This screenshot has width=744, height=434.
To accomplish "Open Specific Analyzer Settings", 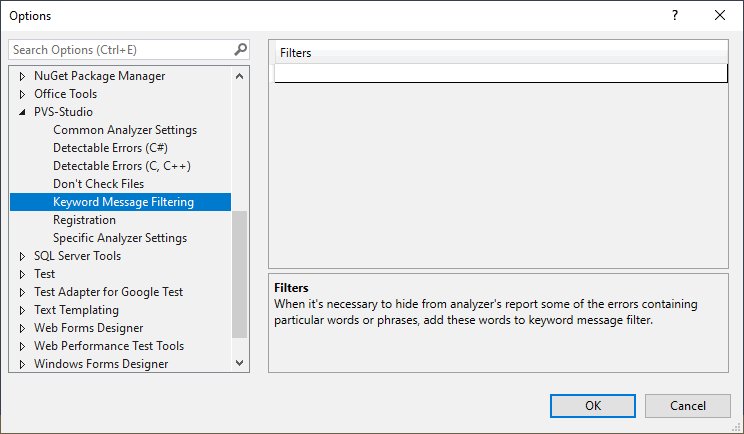I will [120, 238].
